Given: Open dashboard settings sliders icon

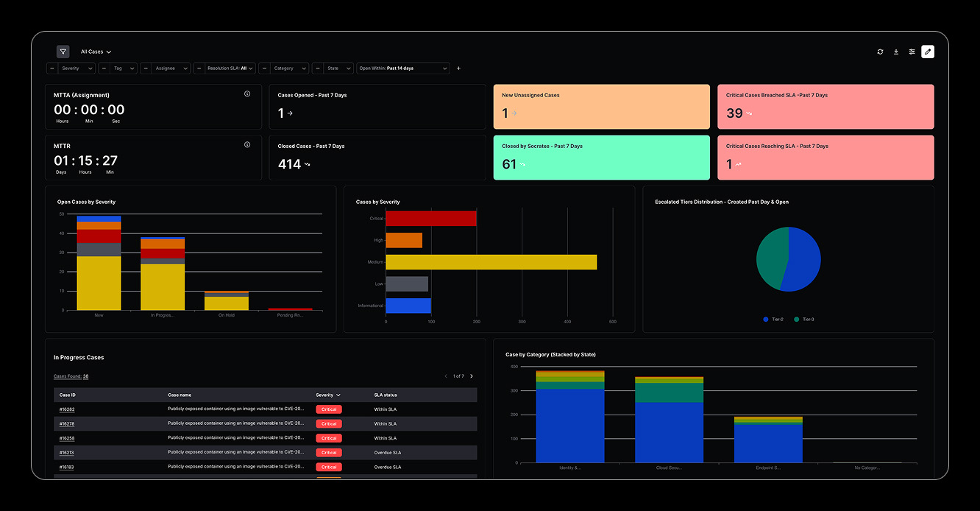Looking at the screenshot, I should click(912, 52).
